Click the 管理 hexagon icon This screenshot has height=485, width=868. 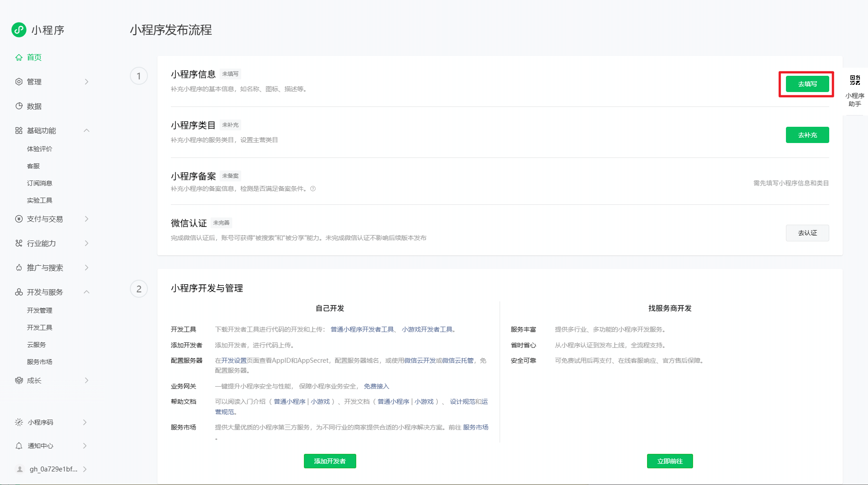[x=19, y=82]
